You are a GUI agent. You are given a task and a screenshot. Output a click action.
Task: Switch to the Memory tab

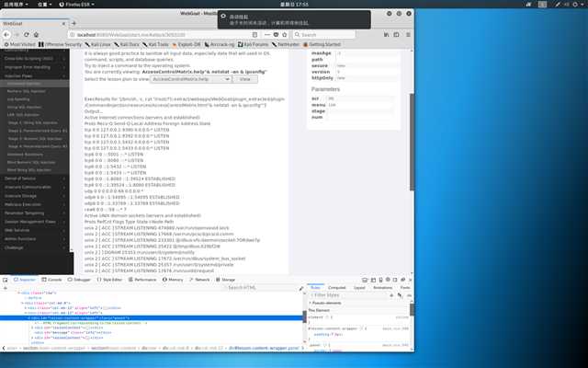173,280
